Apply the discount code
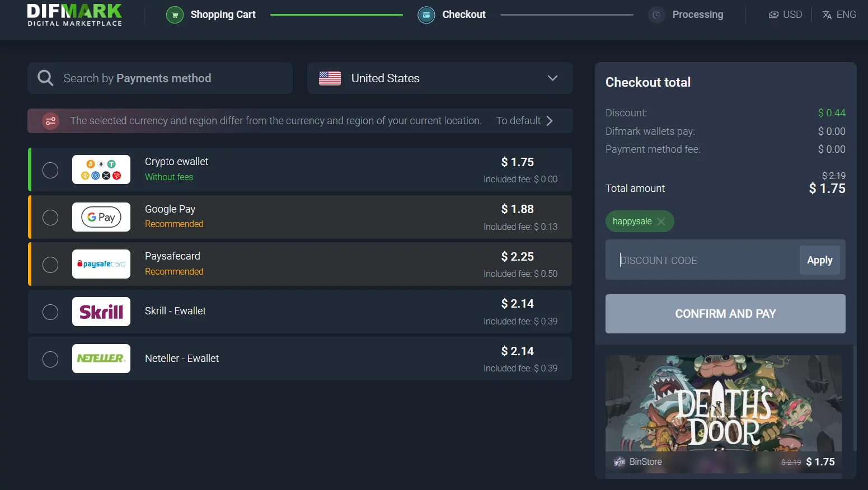Screen dimensions: 868x490 (819, 260)
